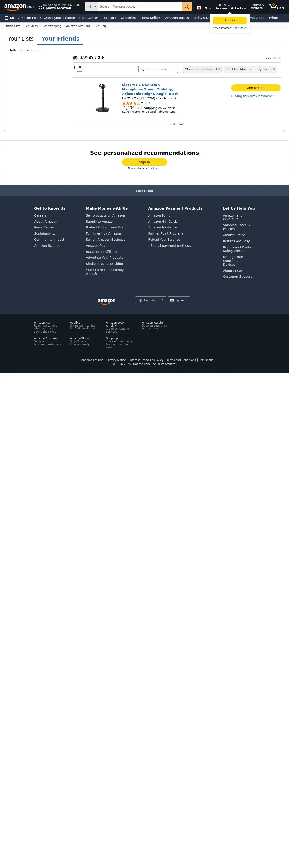The image size is (289, 868).
Task: Click Sign in under personalized recommendations
Action: [x=144, y=162]
